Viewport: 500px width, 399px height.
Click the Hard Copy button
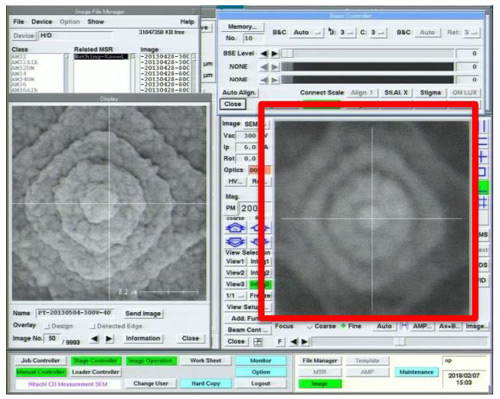click(x=206, y=383)
